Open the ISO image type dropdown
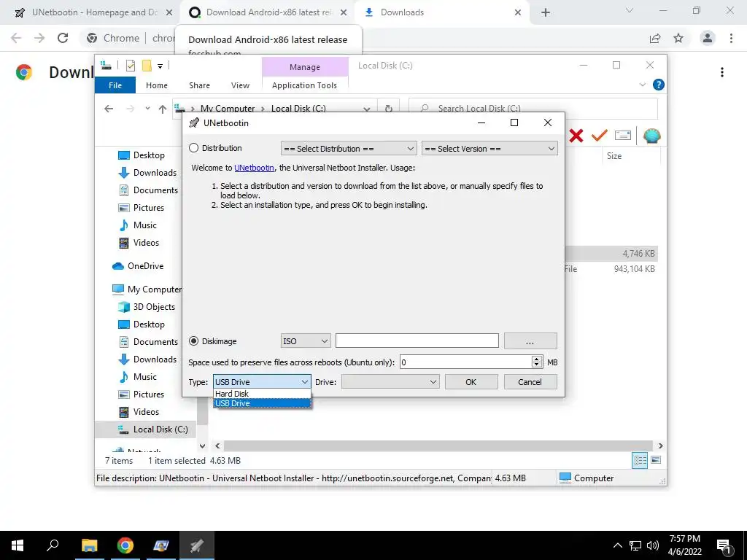This screenshot has height=560, width=747. 306,341
